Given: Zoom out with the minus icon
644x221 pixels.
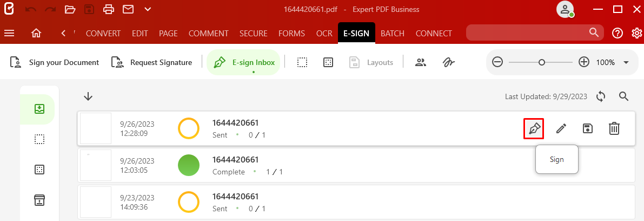Looking at the screenshot, I should coord(497,62).
